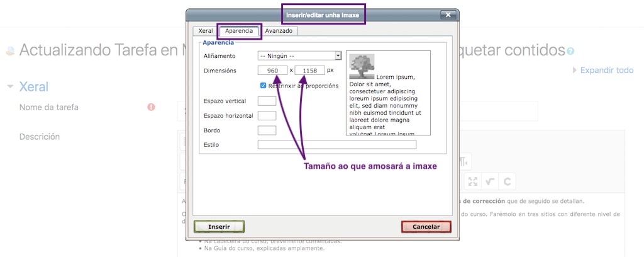Click the chemistry editor C icon
The image size is (644, 257).
(508, 182)
